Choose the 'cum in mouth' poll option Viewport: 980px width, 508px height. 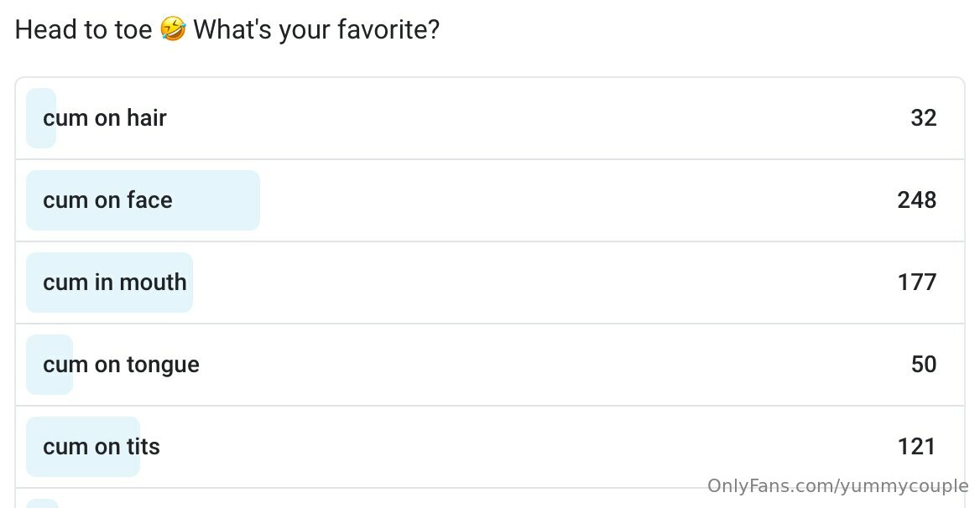pos(490,283)
